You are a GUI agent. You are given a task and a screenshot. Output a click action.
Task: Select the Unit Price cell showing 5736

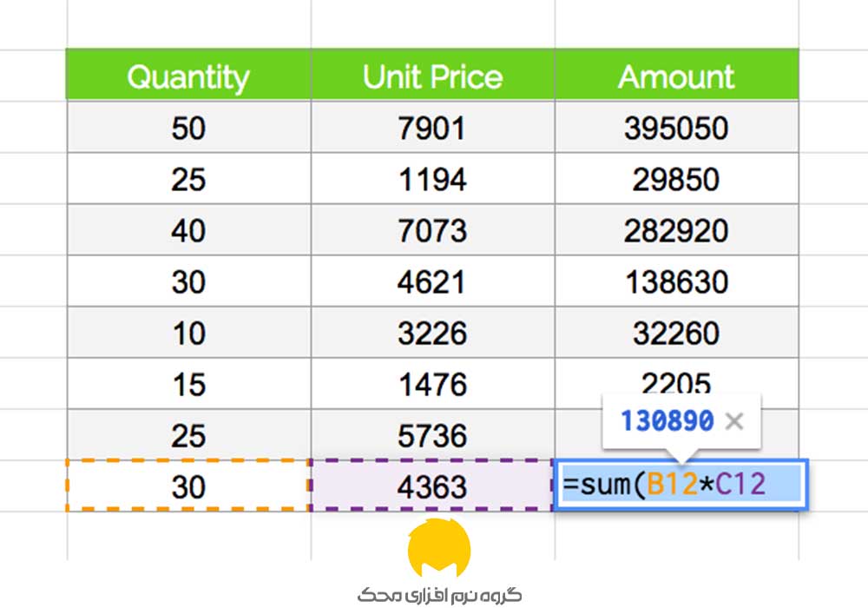pos(432,435)
